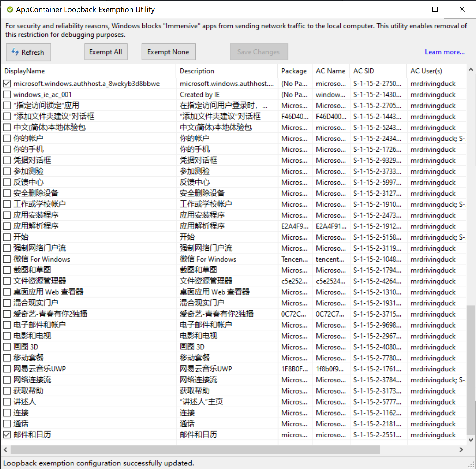Image resolution: width=476 pixels, height=469 pixels.
Task: Click S-1-15-2-2551... SID cell
Action: tap(377, 435)
